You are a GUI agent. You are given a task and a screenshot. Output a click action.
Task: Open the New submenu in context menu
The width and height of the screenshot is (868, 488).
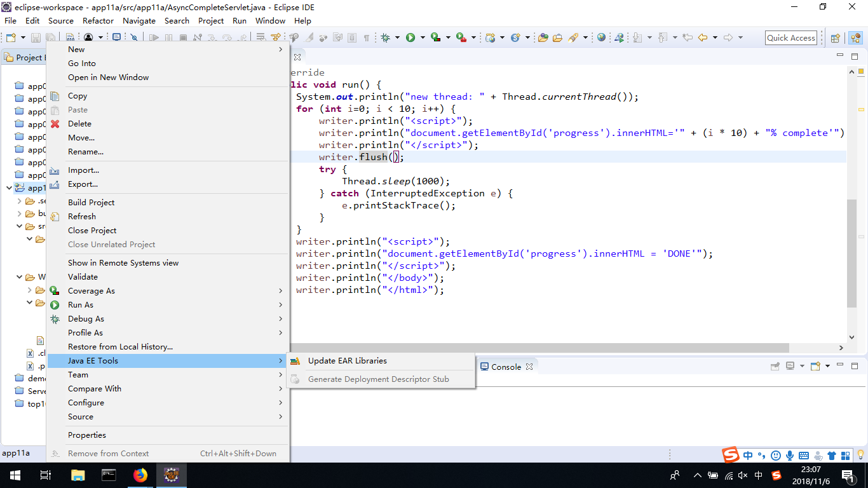[168, 49]
